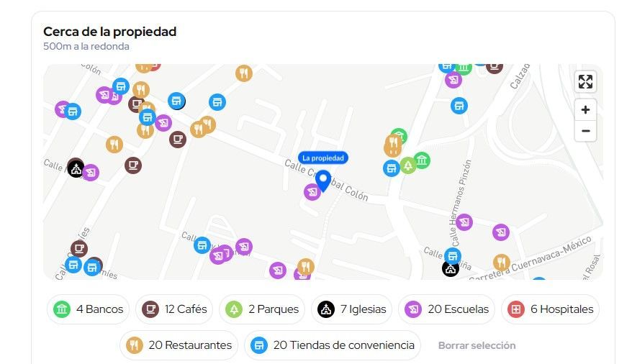
Task: Select church marker near Carretera Cuernavaca-México
Action: coord(451,268)
